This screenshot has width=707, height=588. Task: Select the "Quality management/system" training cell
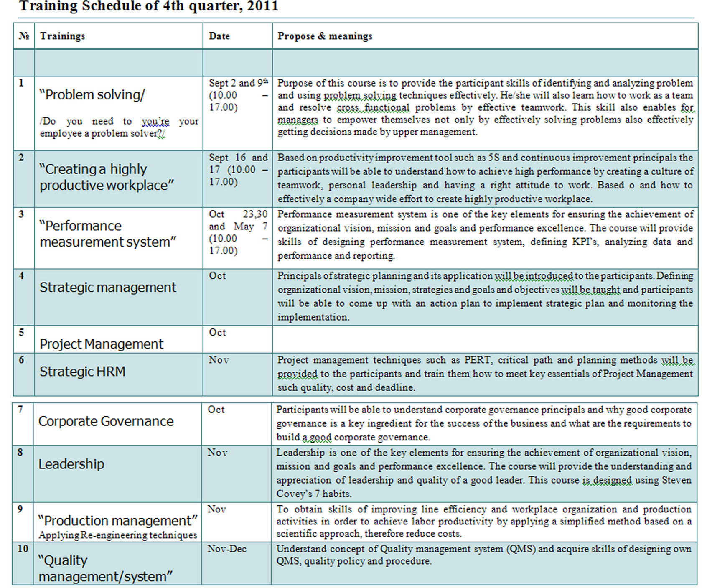pos(104,568)
